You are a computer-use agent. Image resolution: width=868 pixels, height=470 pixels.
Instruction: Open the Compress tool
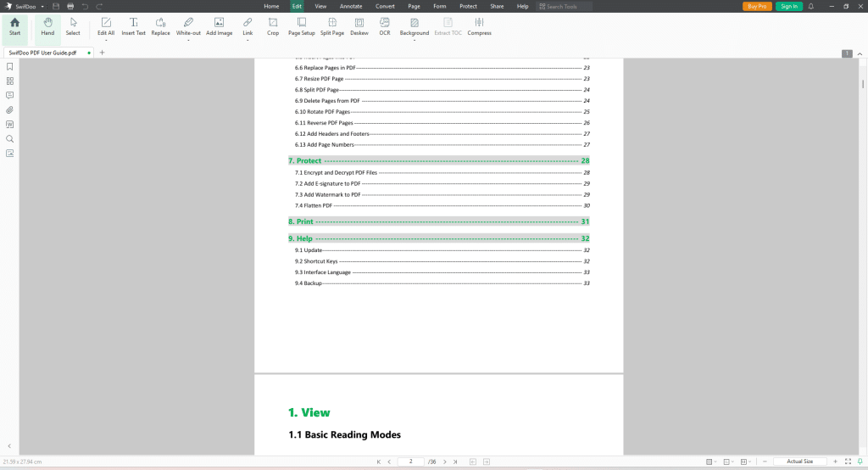click(x=480, y=26)
